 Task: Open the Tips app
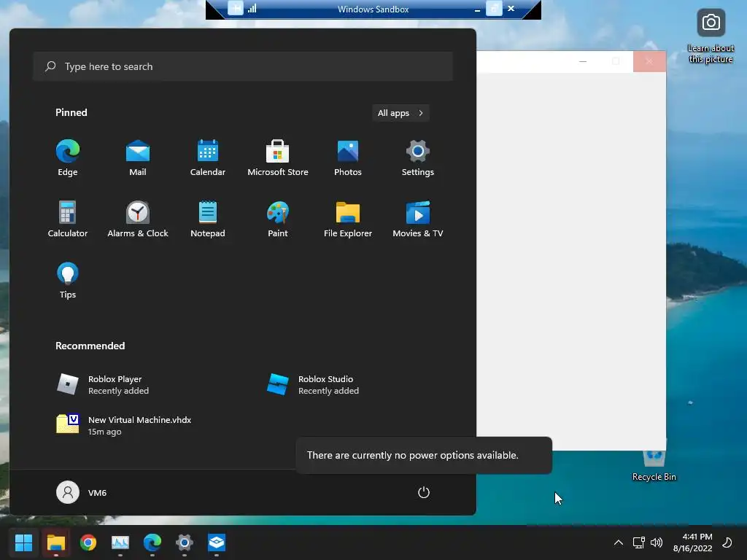pyautogui.click(x=68, y=281)
